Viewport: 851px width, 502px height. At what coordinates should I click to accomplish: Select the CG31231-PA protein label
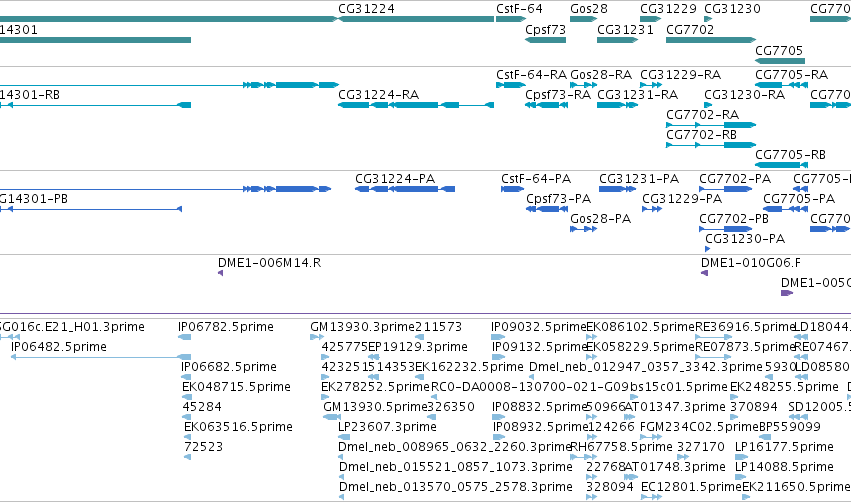click(639, 179)
